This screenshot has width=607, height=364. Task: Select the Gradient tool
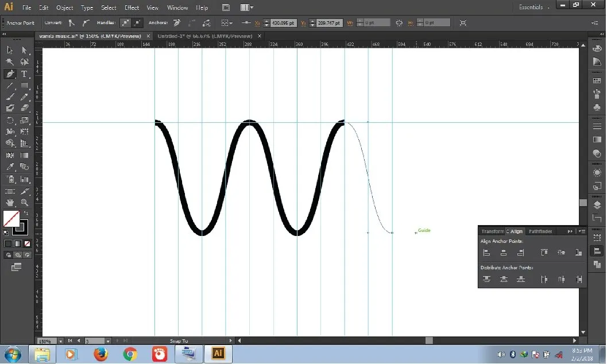(24, 155)
